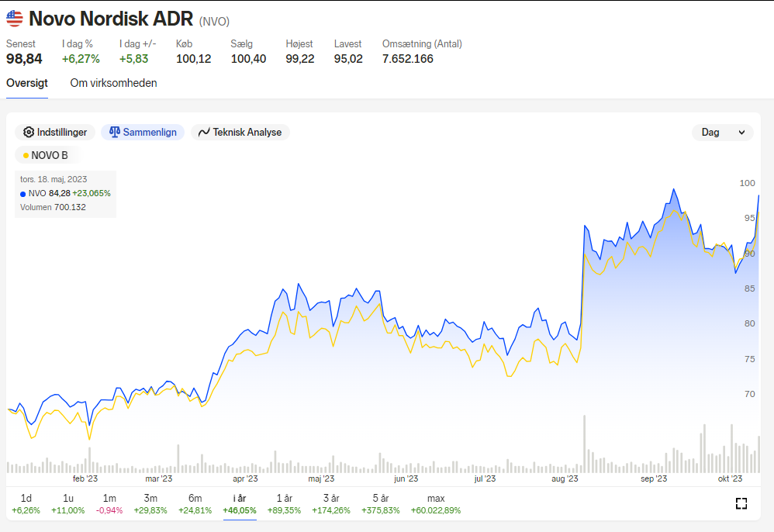
Task: Click the mar '23 axis label
Action: pyautogui.click(x=159, y=478)
